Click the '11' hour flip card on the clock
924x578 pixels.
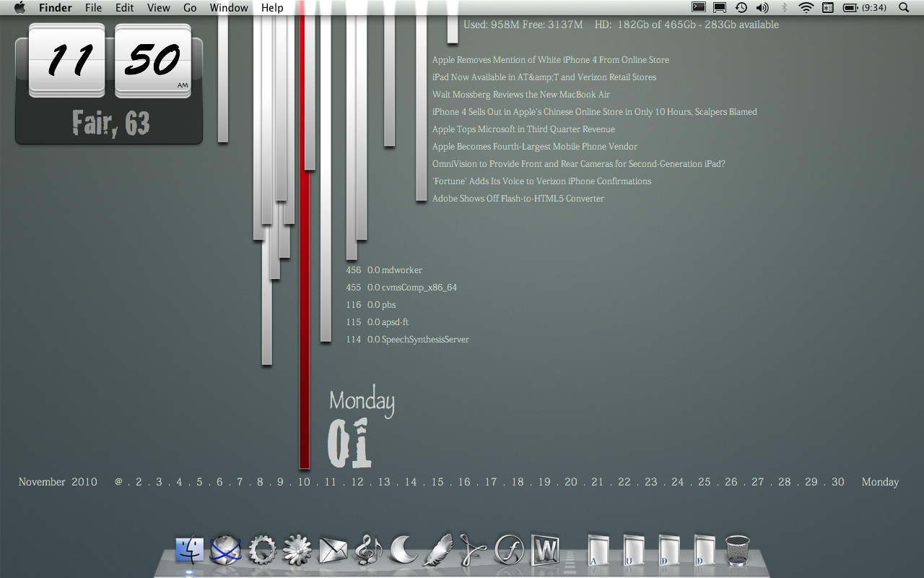(66, 60)
